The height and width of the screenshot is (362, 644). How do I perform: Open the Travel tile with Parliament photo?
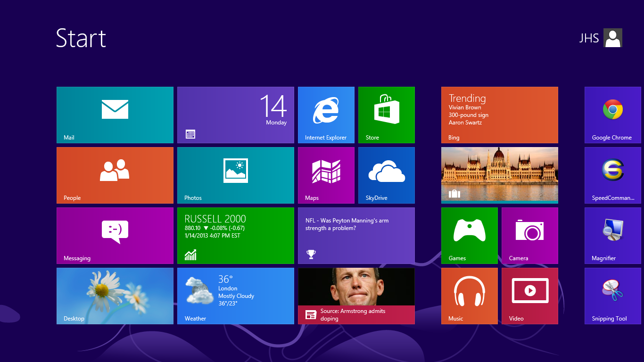[x=499, y=175]
